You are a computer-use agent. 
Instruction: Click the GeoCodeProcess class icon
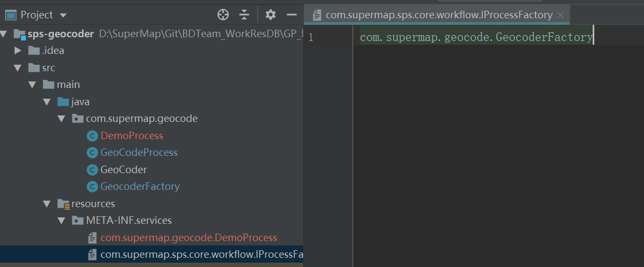coord(92,153)
